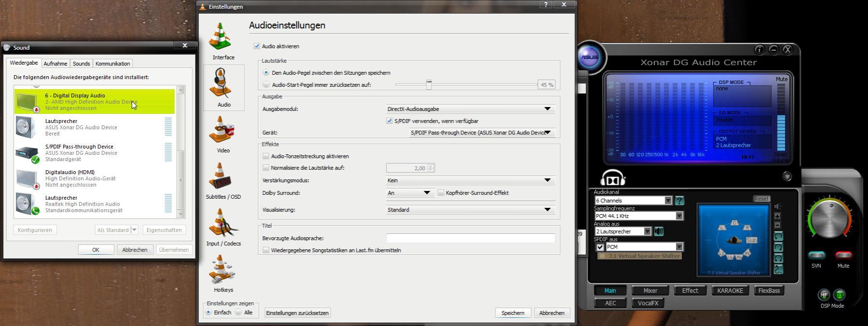The height and width of the screenshot is (326, 868).
Task: Open the Effect tab in Xonar
Action: click(x=690, y=291)
